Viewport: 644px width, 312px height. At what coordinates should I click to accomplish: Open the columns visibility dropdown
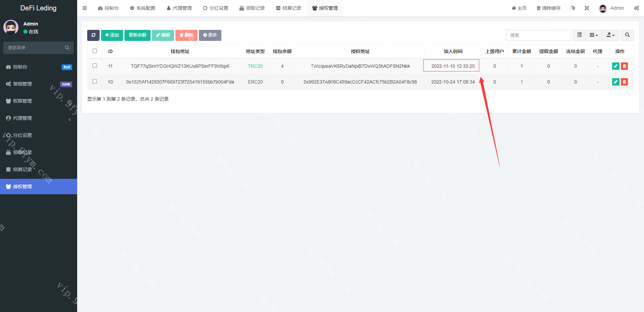coord(594,35)
